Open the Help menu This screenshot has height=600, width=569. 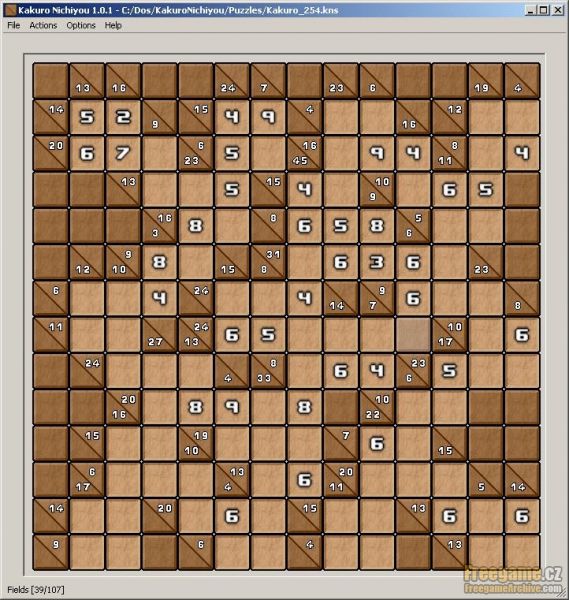113,25
